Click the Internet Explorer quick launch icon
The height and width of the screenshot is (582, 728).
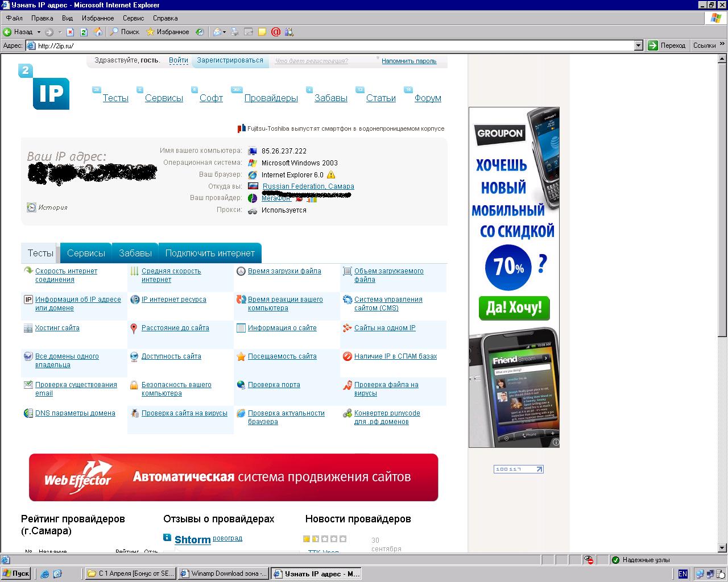point(44,574)
